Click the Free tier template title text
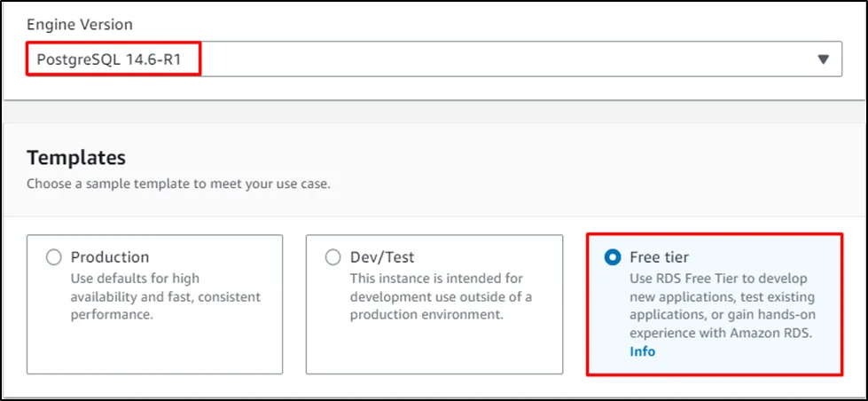Viewport: 868px width, 401px height. [661, 257]
